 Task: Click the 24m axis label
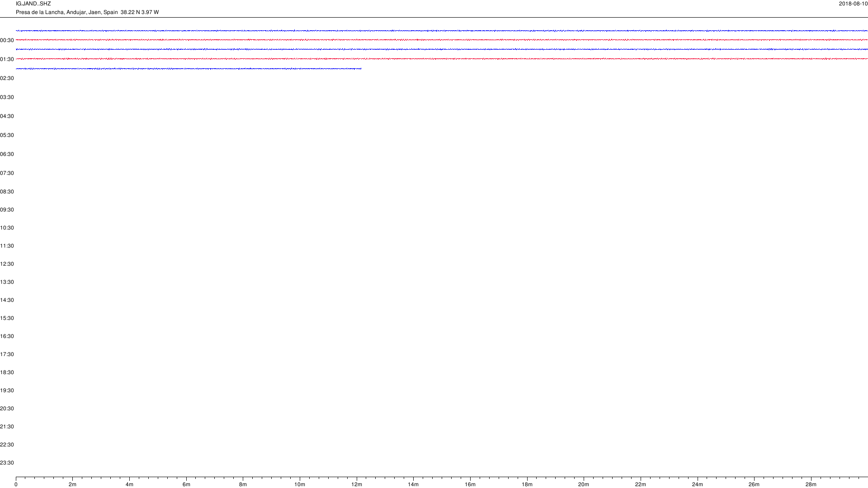[x=698, y=484]
